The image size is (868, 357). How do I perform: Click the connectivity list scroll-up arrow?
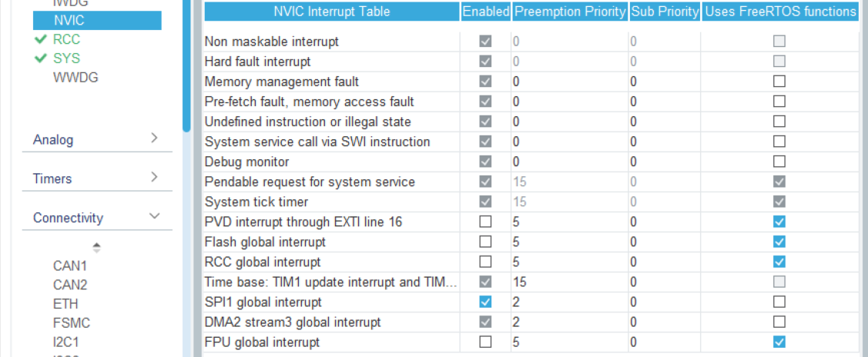coord(97,248)
